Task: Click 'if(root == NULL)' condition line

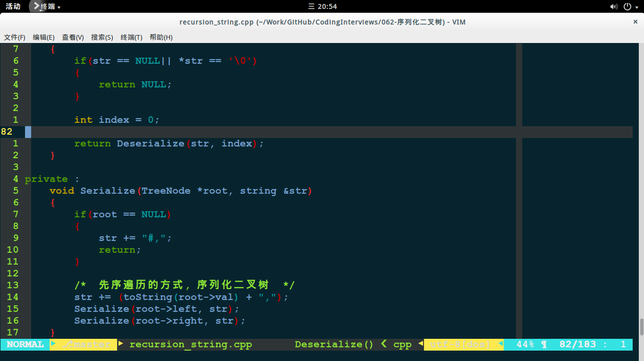Action: click(123, 215)
